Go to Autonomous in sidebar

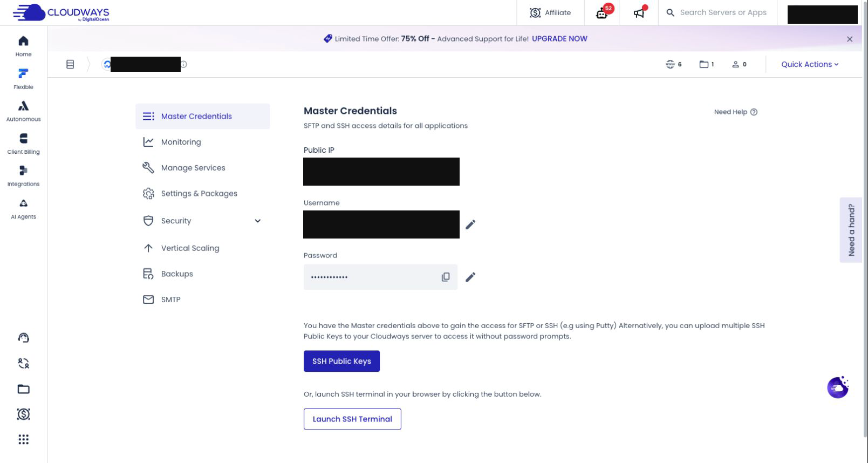click(x=23, y=111)
